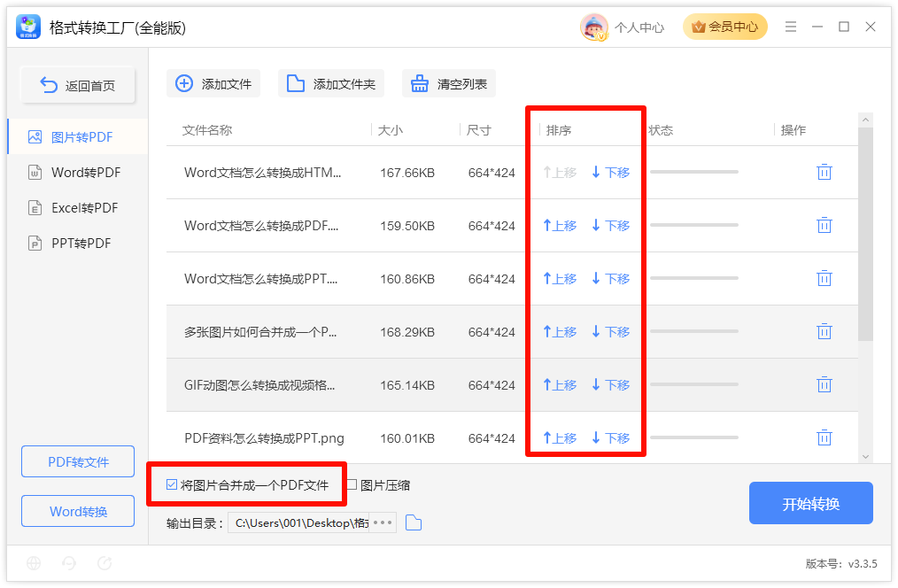
Task: Click the 尺寸 column header
Action: point(479,130)
